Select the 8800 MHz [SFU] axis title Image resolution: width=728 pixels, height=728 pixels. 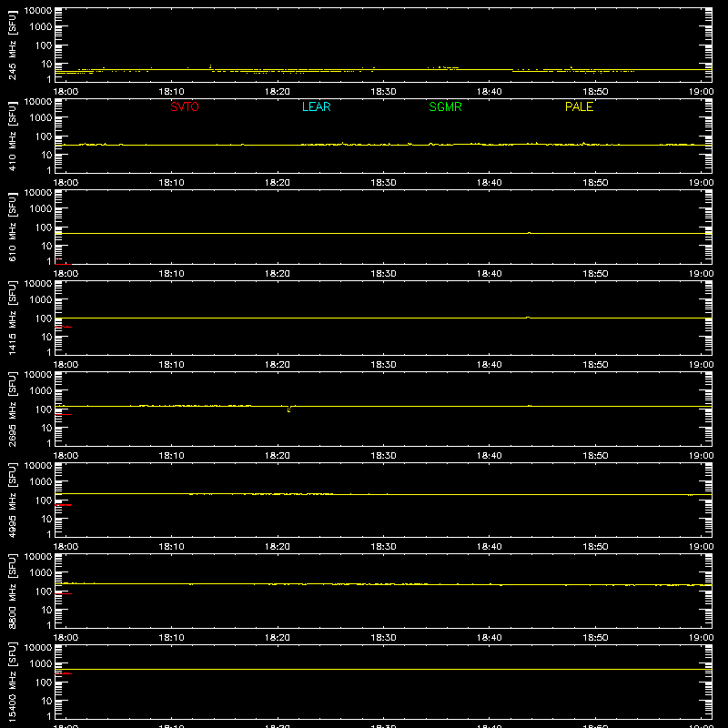12,591
